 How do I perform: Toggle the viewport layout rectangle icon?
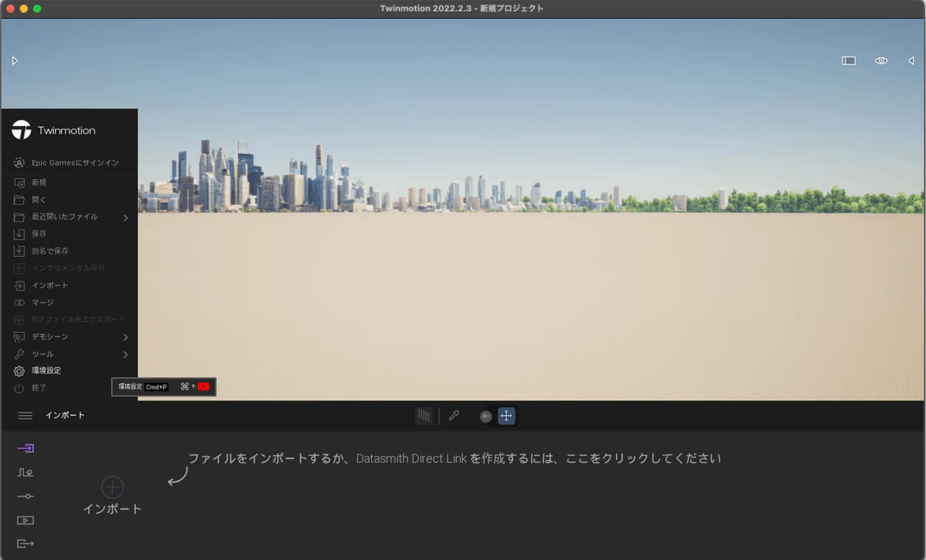[x=849, y=60]
